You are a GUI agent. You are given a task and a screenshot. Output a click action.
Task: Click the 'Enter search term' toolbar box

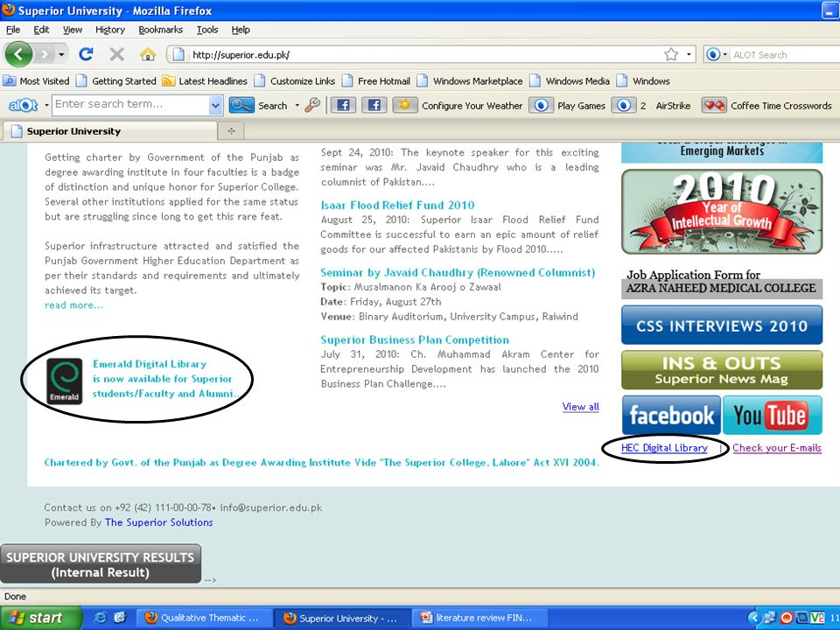pyautogui.click(x=130, y=105)
